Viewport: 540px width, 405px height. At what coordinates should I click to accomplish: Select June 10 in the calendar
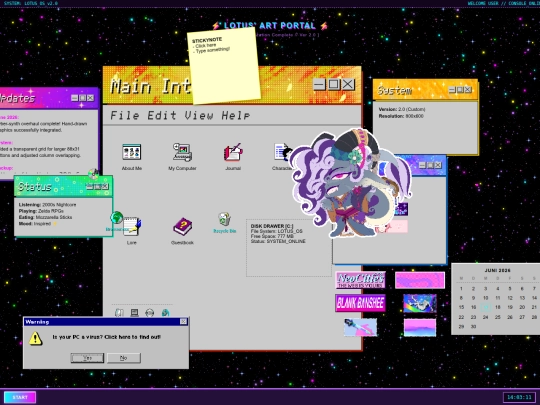tap(486, 298)
